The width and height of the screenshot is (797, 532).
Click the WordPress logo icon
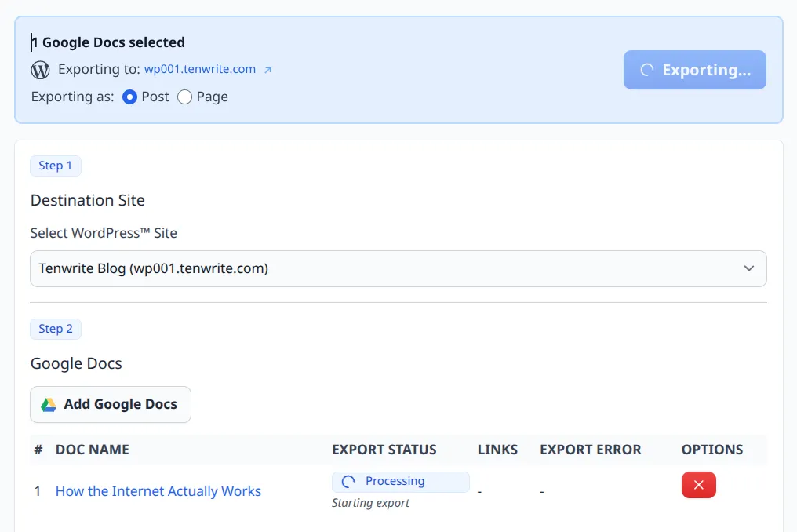[38, 69]
